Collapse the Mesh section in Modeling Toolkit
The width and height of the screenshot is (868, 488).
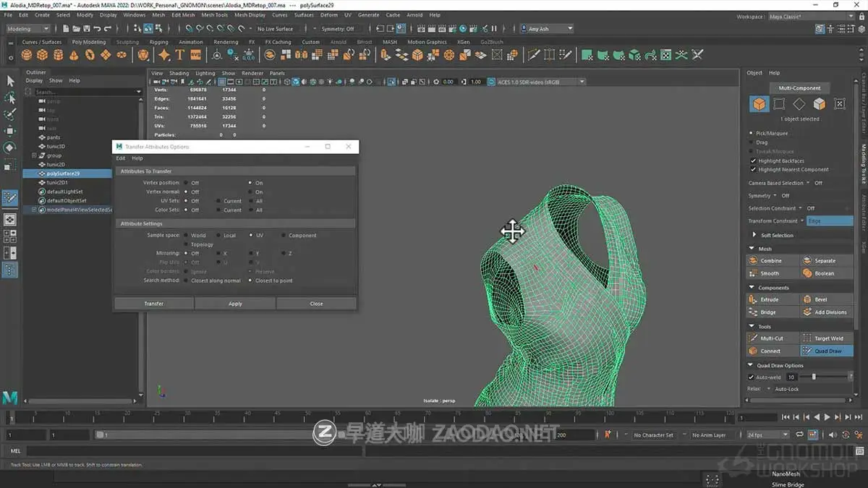[752, 248]
